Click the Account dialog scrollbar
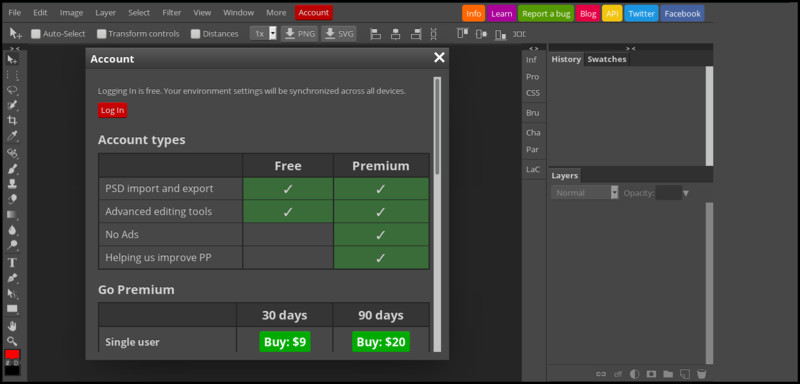 [437, 214]
